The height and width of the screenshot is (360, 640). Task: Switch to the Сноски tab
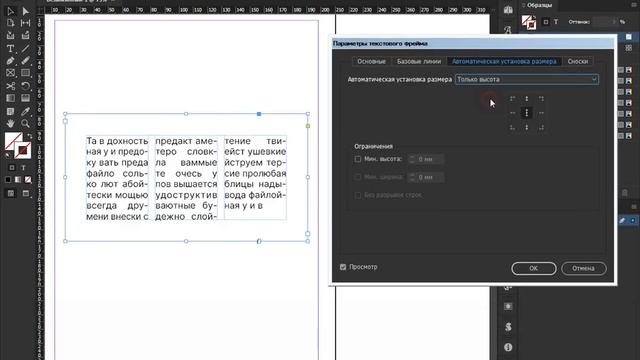point(578,62)
